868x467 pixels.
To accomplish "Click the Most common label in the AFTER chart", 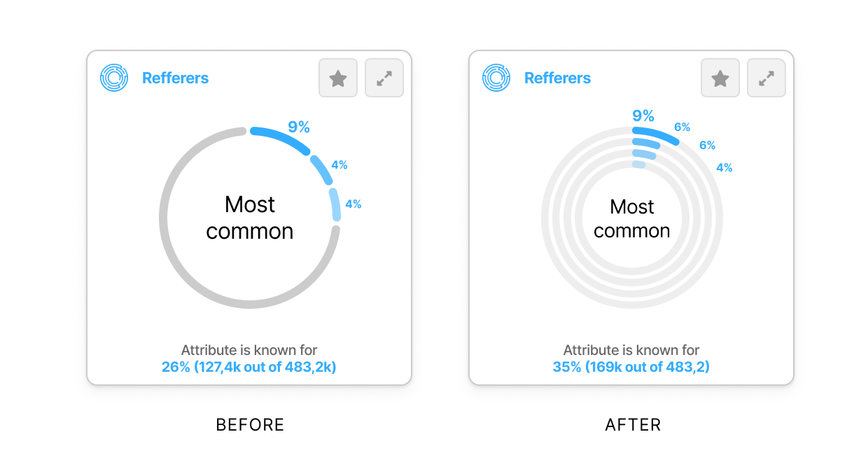I will tap(632, 218).
